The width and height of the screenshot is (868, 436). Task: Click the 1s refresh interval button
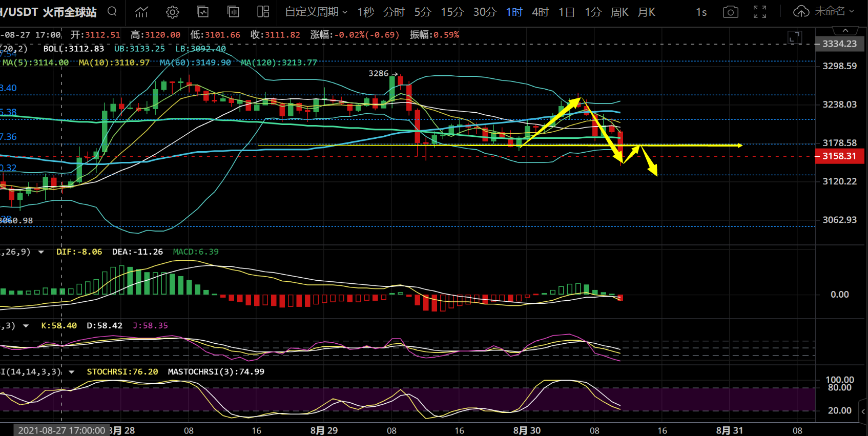(701, 12)
